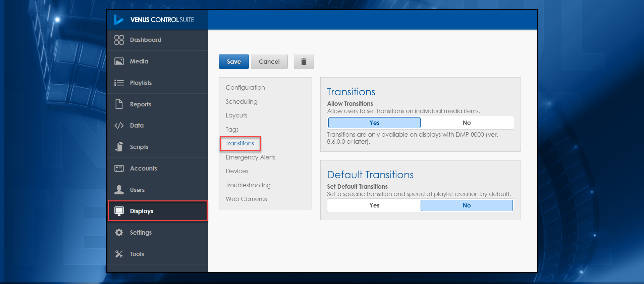The height and width of the screenshot is (284, 644).
Task: Cancel the display changes
Action: point(269,61)
